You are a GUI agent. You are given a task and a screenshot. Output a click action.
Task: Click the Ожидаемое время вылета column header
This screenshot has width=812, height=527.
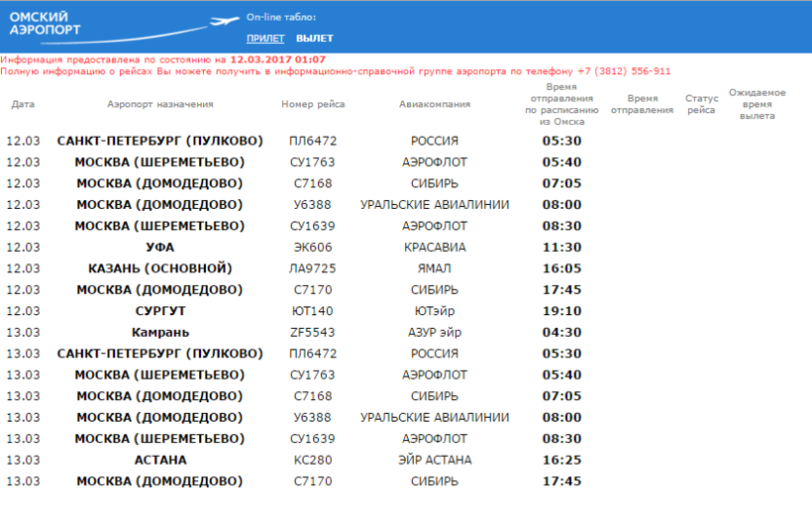coord(757,104)
